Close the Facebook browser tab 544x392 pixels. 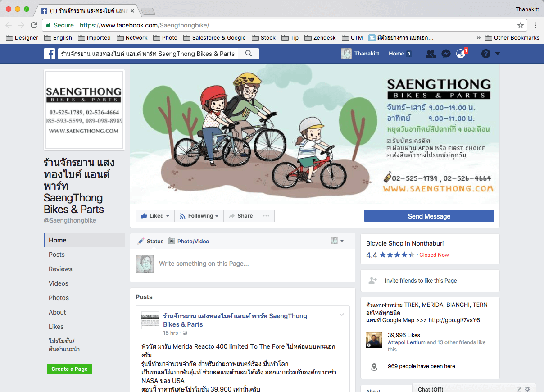(x=132, y=10)
